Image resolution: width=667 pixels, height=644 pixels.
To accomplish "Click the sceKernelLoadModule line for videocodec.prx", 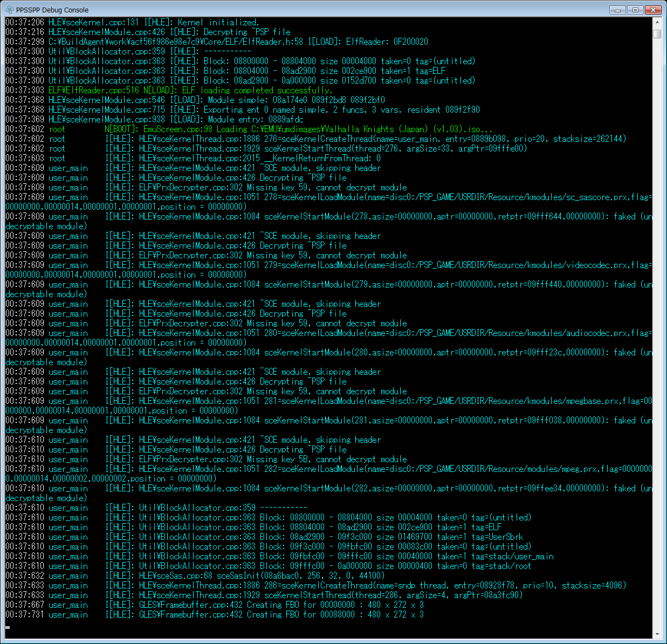I will [x=329, y=270].
